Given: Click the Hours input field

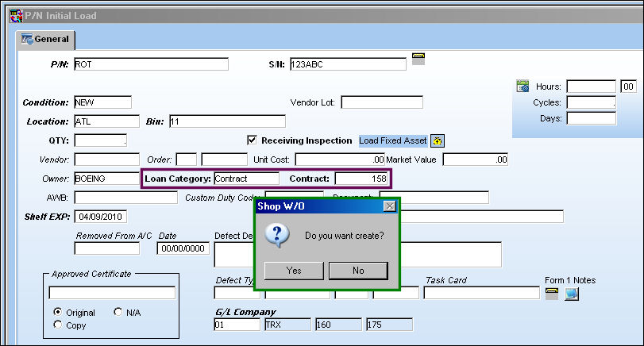Looking at the screenshot, I should 592,86.
